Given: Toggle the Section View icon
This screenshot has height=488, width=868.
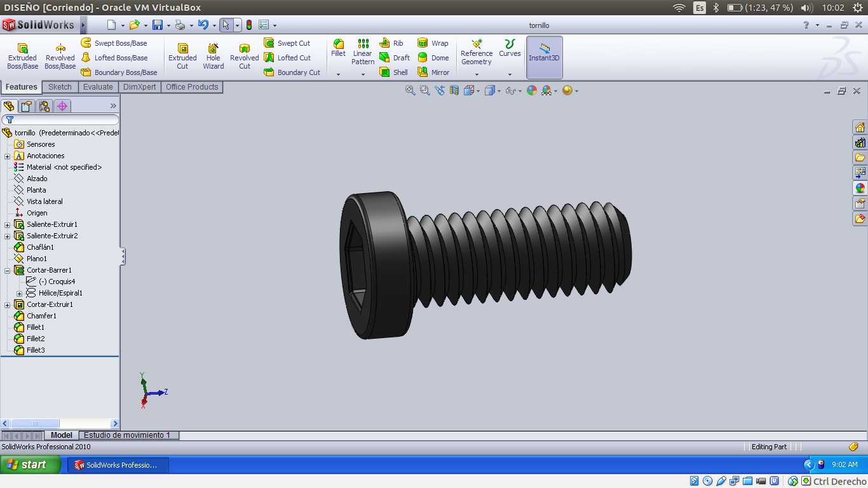Looking at the screenshot, I should [x=454, y=91].
